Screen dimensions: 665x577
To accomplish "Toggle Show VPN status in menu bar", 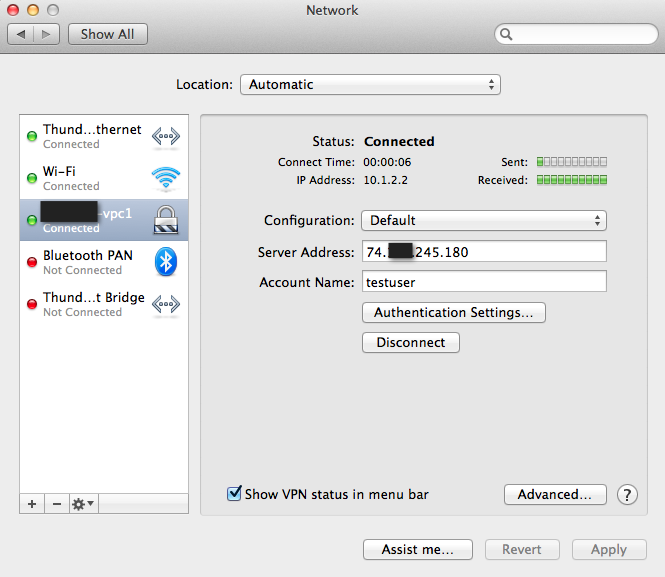I will (235, 494).
